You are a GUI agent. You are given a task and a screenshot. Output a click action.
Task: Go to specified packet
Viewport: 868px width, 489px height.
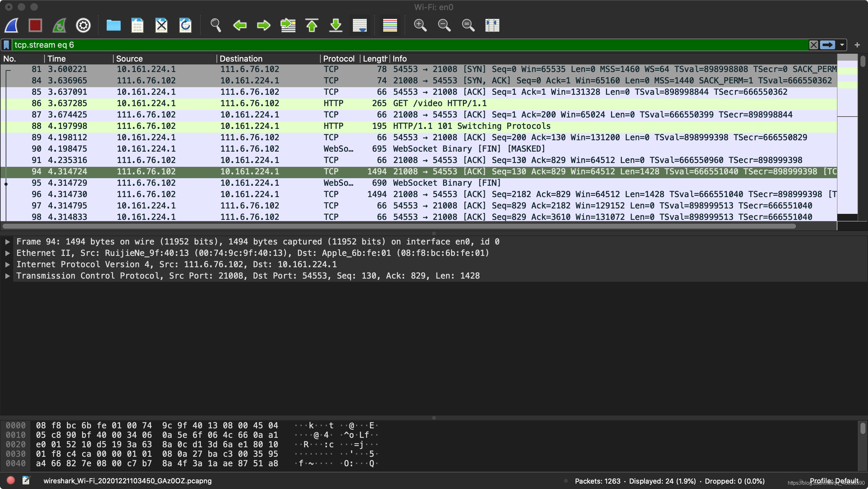click(x=288, y=25)
